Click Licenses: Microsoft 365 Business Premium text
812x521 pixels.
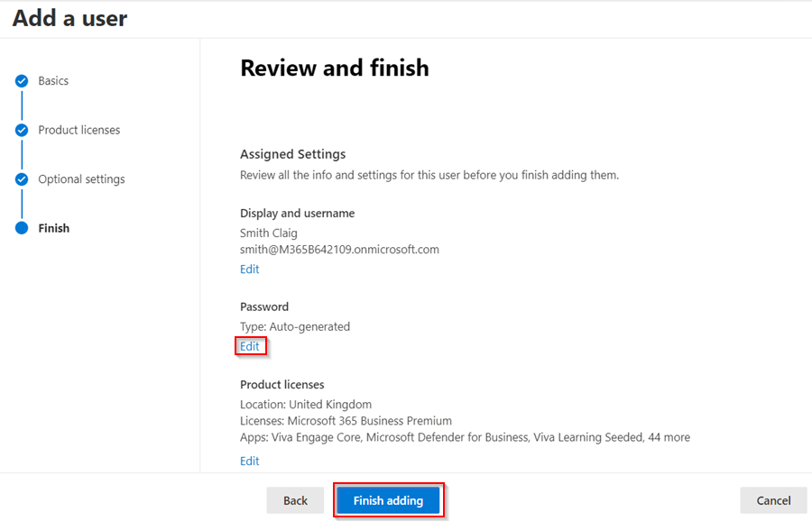pyautogui.click(x=346, y=421)
